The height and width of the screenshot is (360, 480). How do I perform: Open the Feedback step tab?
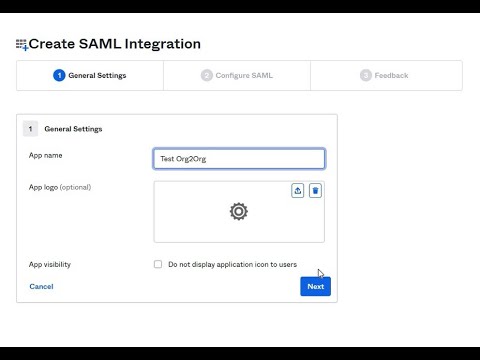point(386,75)
